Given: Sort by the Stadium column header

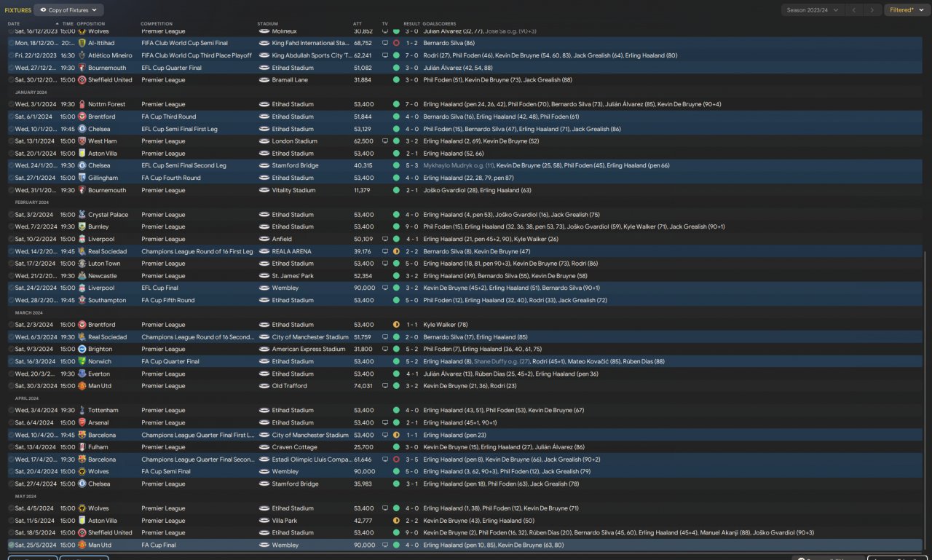Looking at the screenshot, I should coord(268,23).
